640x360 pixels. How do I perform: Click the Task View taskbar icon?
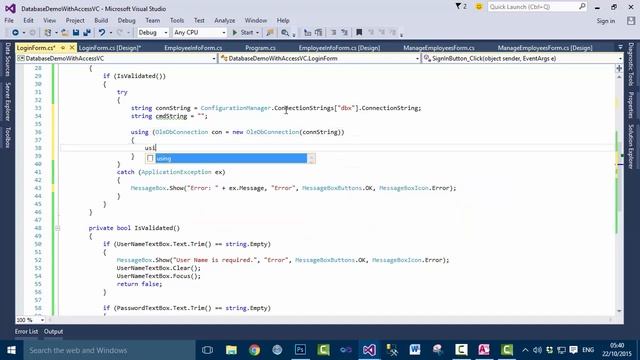click(x=207, y=350)
